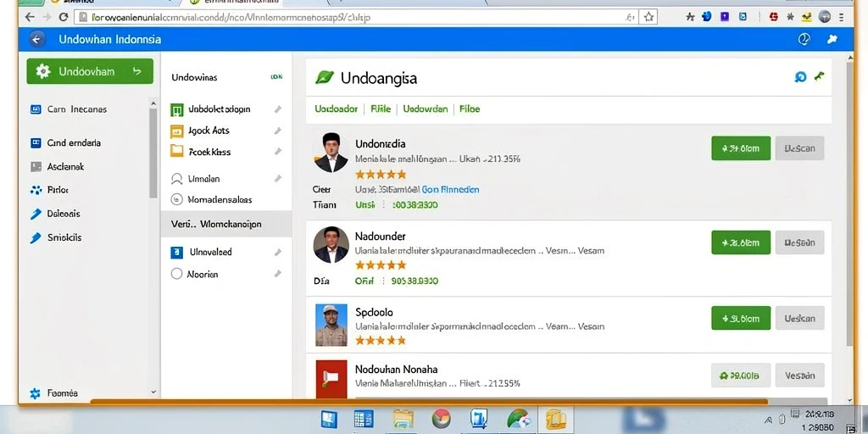This screenshot has width=868, height=434.
Task: Select the Undowinas heading in middle panel
Action: pyautogui.click(x=194, y=77)
